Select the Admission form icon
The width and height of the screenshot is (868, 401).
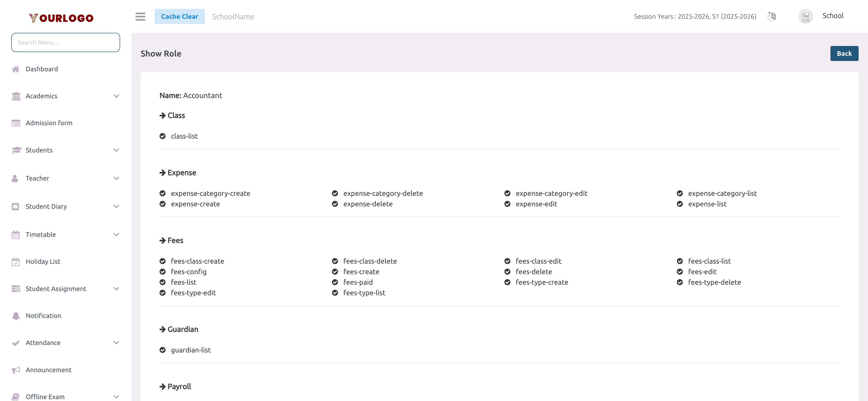[x=16, y=123]
